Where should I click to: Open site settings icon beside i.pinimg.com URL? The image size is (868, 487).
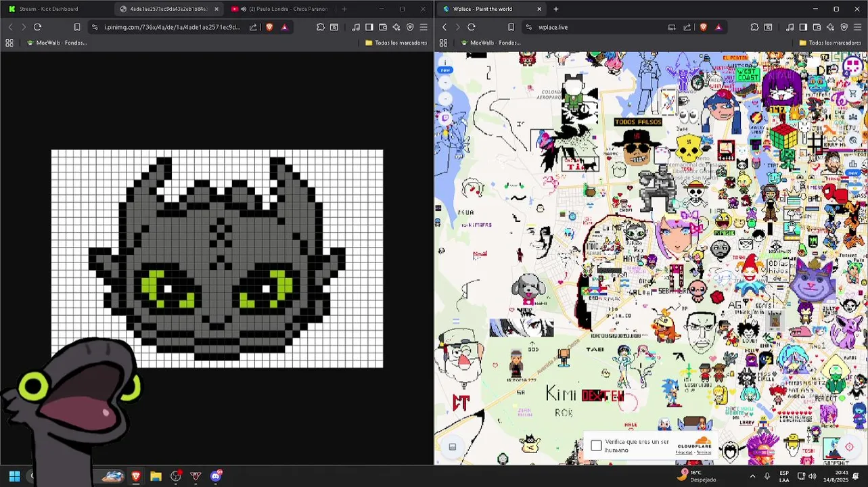tap(95, 27)
